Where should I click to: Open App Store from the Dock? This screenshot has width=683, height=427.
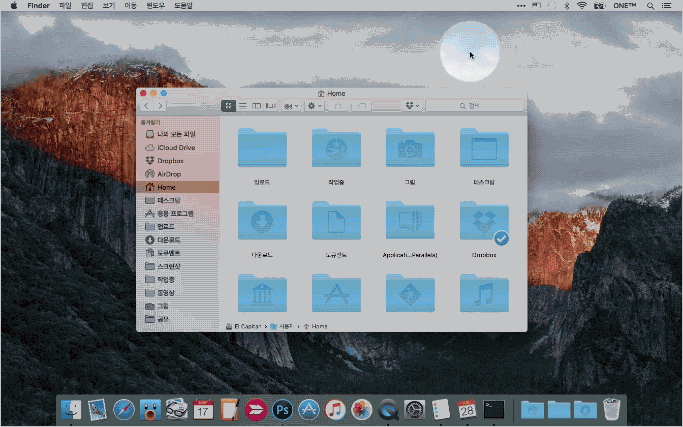309,410
